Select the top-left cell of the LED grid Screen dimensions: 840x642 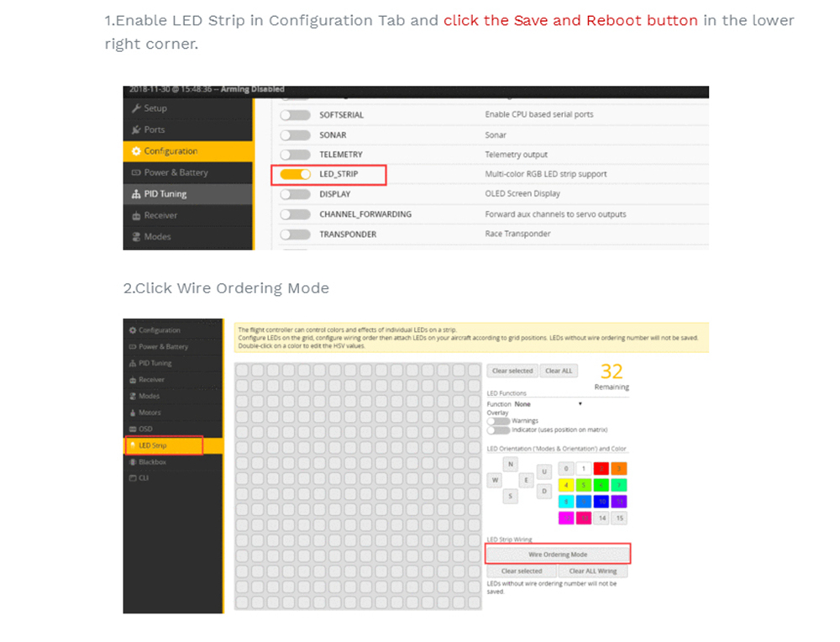point(242,371)
